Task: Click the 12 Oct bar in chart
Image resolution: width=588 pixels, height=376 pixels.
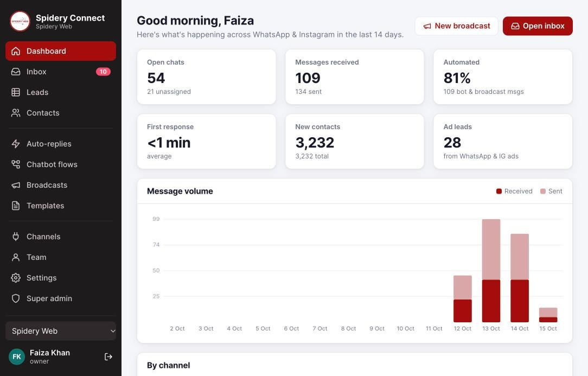Action: [x=462, y=299]
